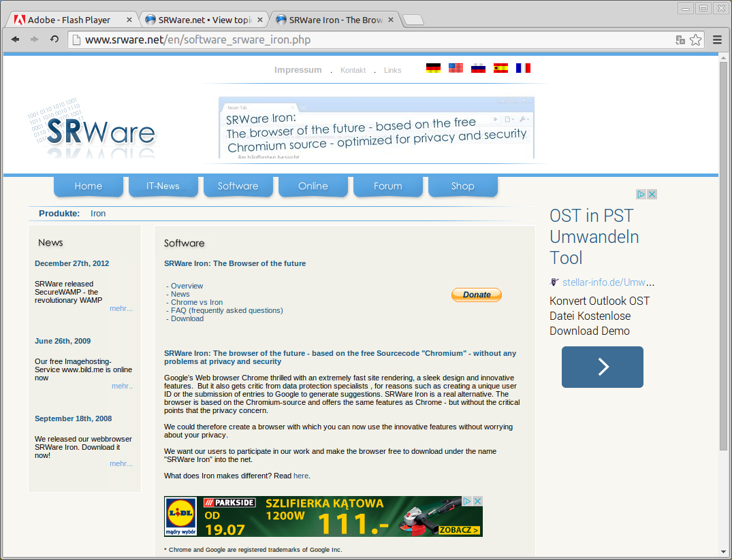Click mehr.. under the June 26th, 2009 news
The image size is (732, 560).
(123, 386)
